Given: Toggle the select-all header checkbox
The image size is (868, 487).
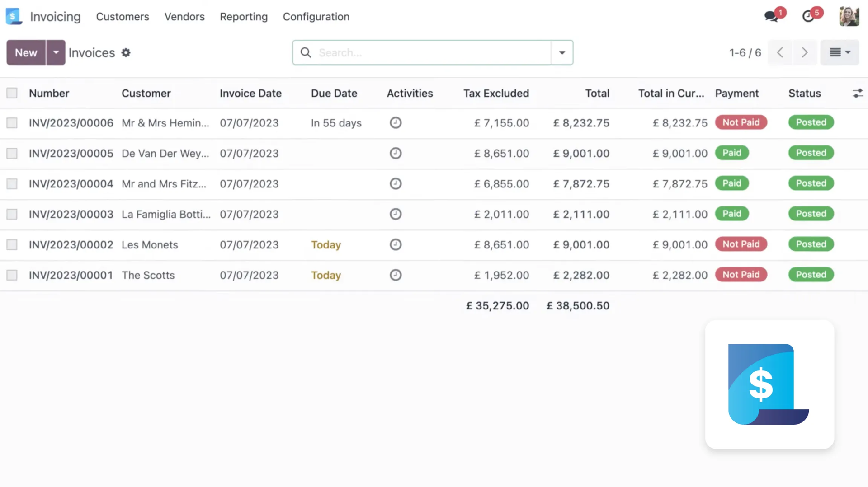Looking at the screenshot, I should coord(12,93).
